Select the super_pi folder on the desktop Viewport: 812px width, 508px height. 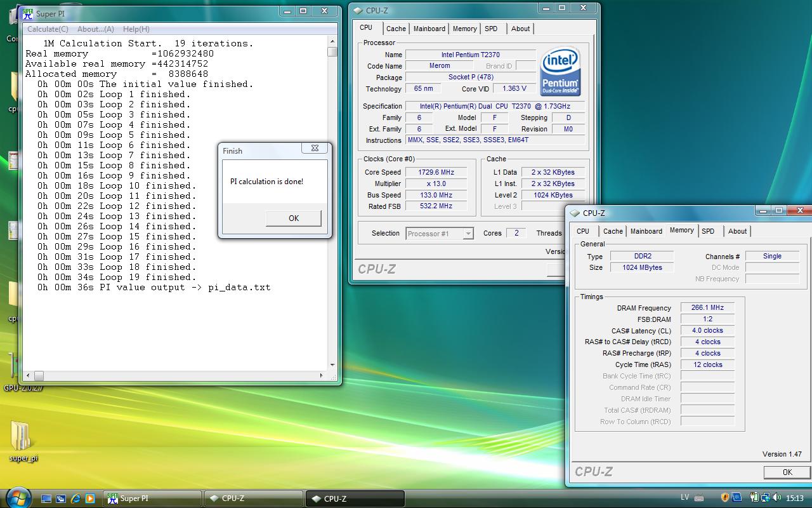(x=23, y=441)
